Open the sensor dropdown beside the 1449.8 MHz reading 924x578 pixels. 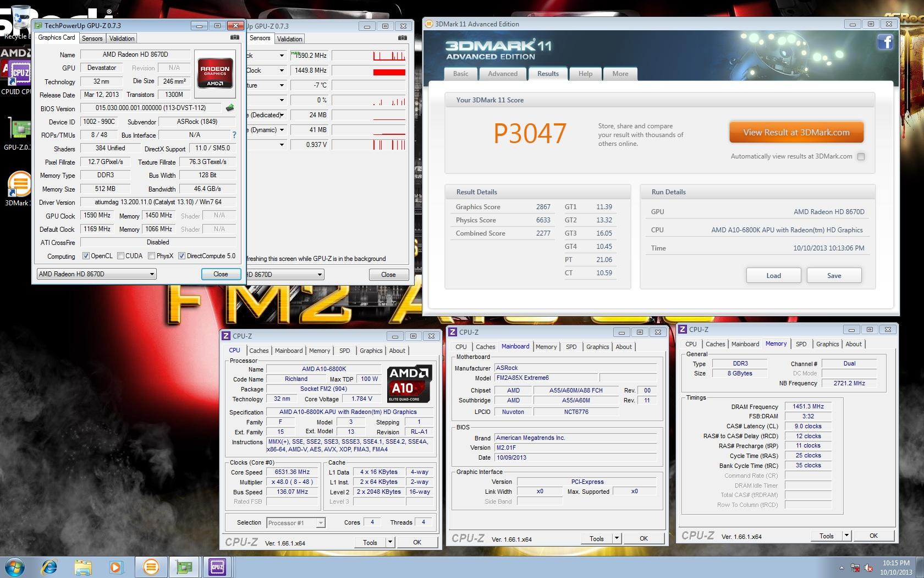pyautogui.click(x=282, y=70)
